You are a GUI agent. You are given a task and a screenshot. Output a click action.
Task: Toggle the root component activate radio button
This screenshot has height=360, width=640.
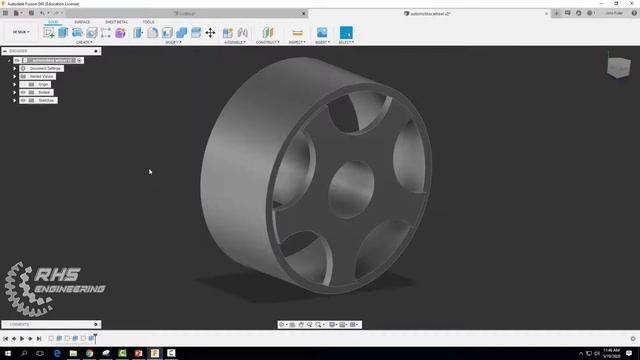[80, 60]
